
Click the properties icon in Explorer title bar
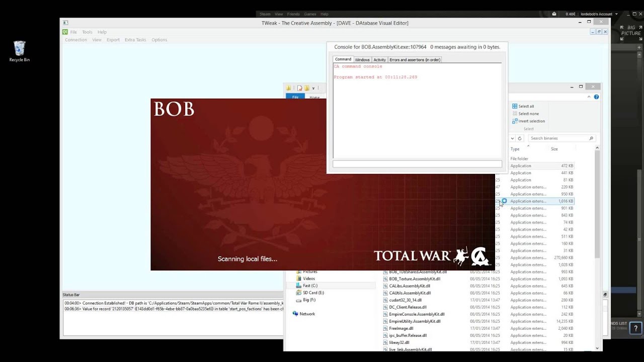(x=299, y=88)
